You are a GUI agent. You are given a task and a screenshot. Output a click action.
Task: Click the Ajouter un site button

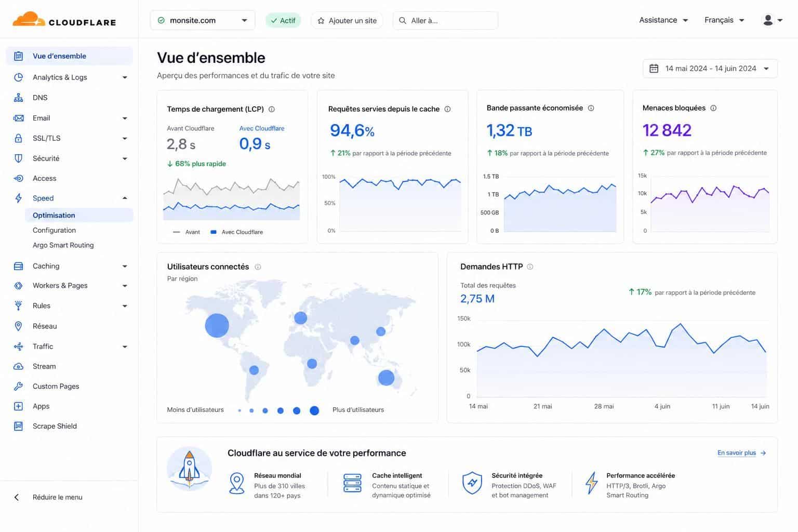tap(347, 20)
